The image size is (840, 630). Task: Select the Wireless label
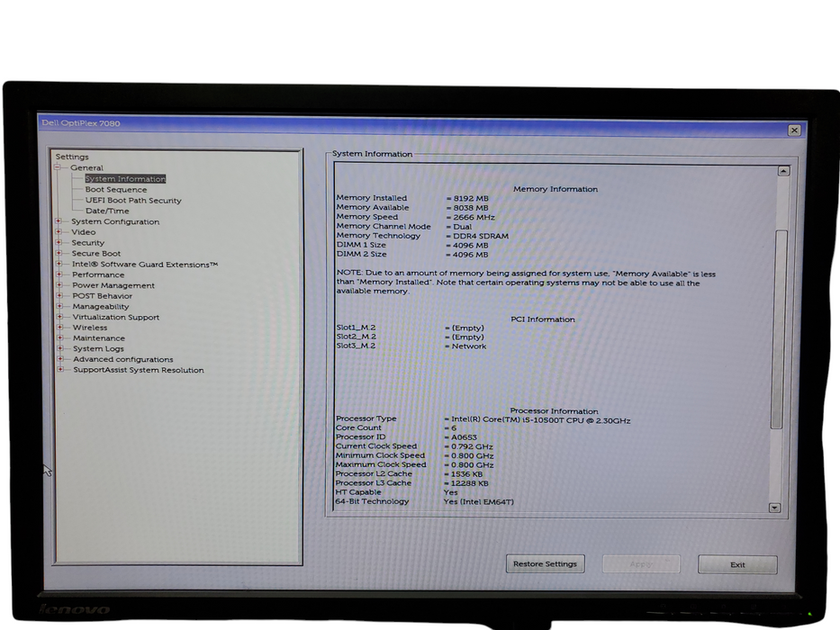(x=90, y=328)
